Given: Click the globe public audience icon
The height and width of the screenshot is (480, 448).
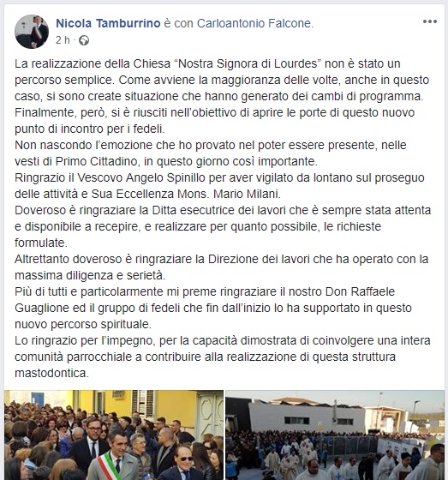Looking at the screenshot, I should click(84, 40).
